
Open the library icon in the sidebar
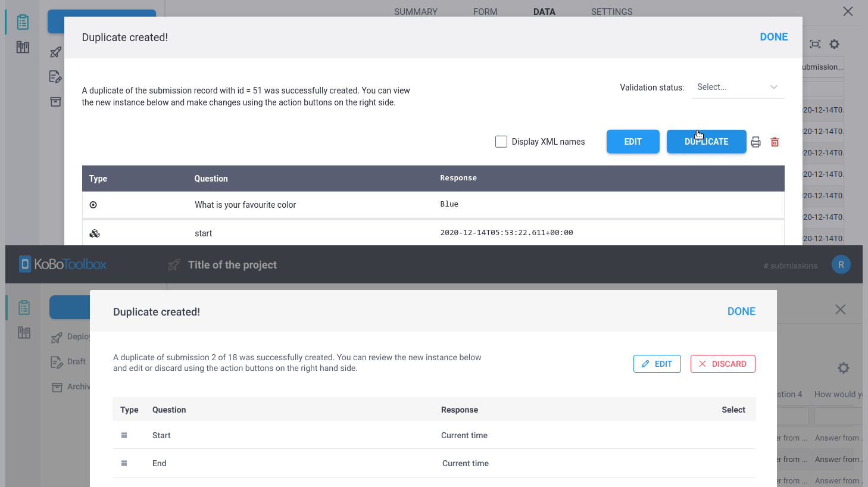[22, 46]
